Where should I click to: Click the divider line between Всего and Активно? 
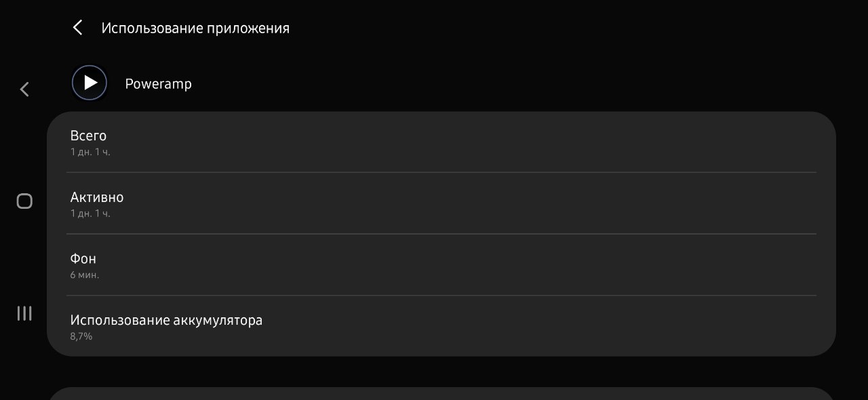click(441, 172)
